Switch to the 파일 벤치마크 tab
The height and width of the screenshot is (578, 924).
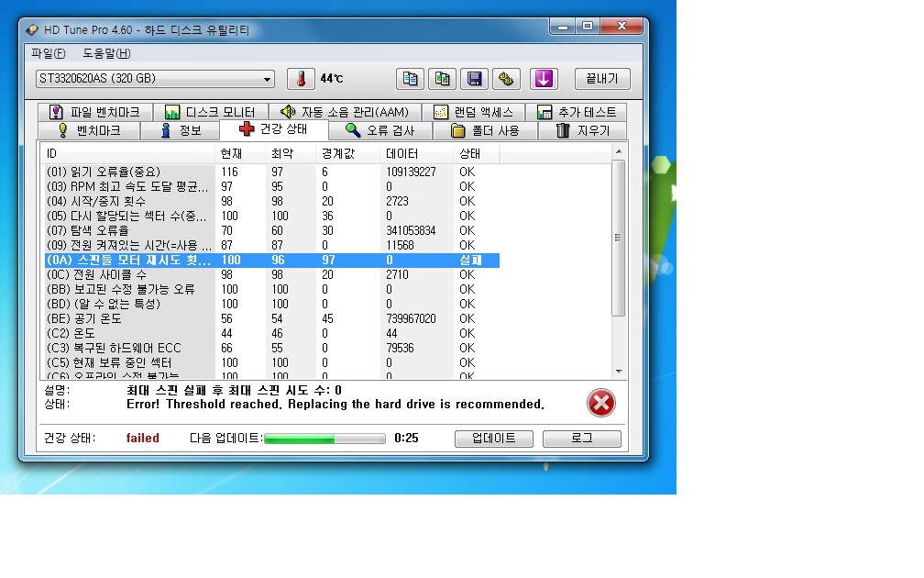95,112
